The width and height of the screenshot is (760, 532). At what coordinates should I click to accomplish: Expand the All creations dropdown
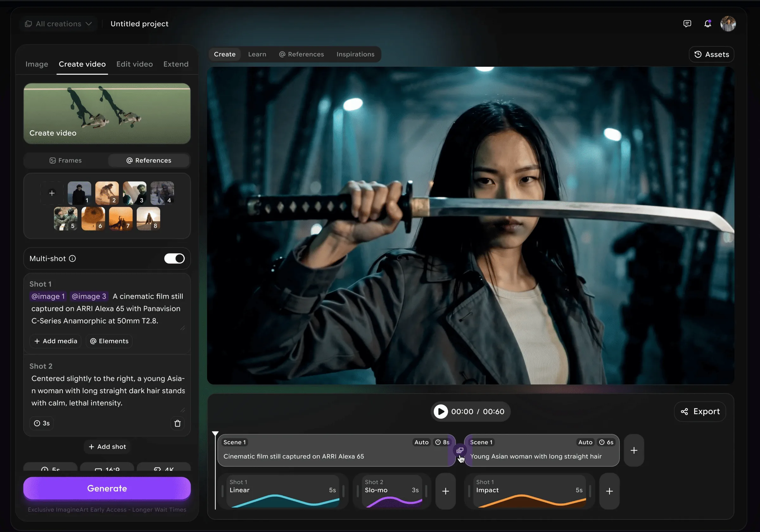[x=58, y=24]
